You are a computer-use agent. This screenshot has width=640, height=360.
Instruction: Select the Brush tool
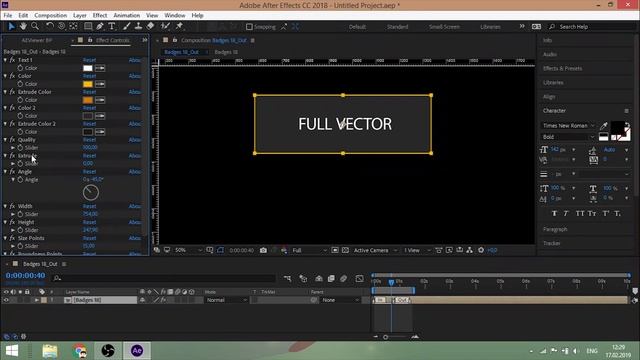click(127, 27)
